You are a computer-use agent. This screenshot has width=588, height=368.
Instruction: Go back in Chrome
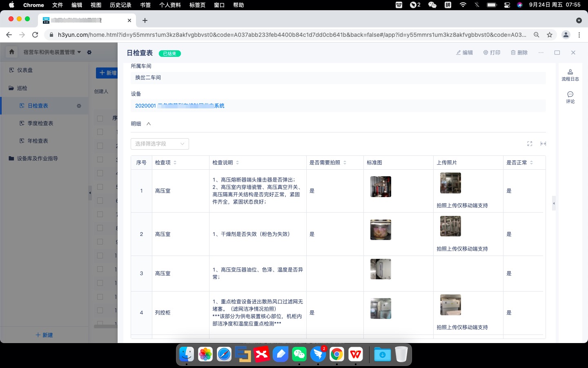(x=9, y=35)
